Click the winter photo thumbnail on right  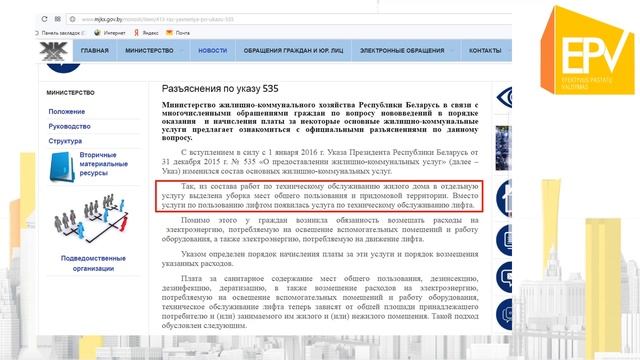504,148
